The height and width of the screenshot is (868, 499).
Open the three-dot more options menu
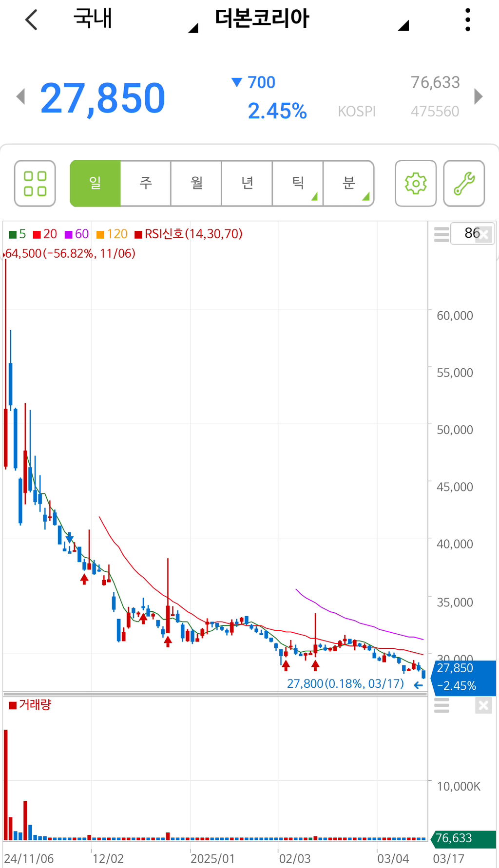pyautogui.click(x=468, y=20)
